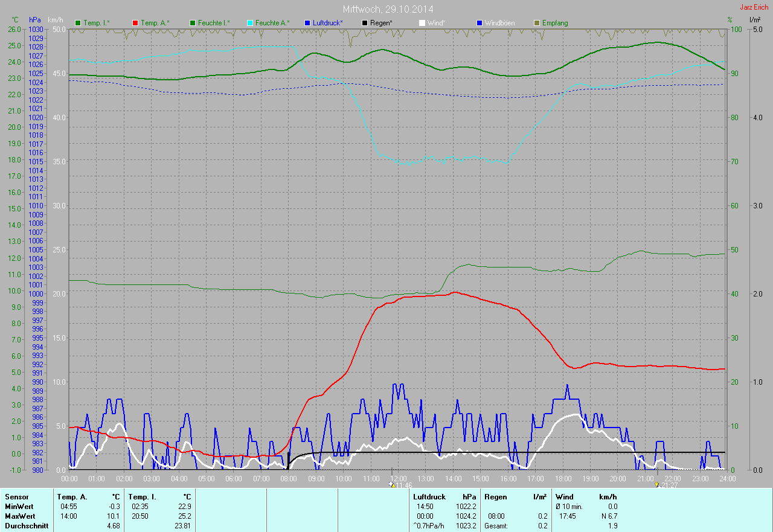This screenshot has height=532, width=773.
Task: Click the '1.9' wind average value
Action: 612,526
